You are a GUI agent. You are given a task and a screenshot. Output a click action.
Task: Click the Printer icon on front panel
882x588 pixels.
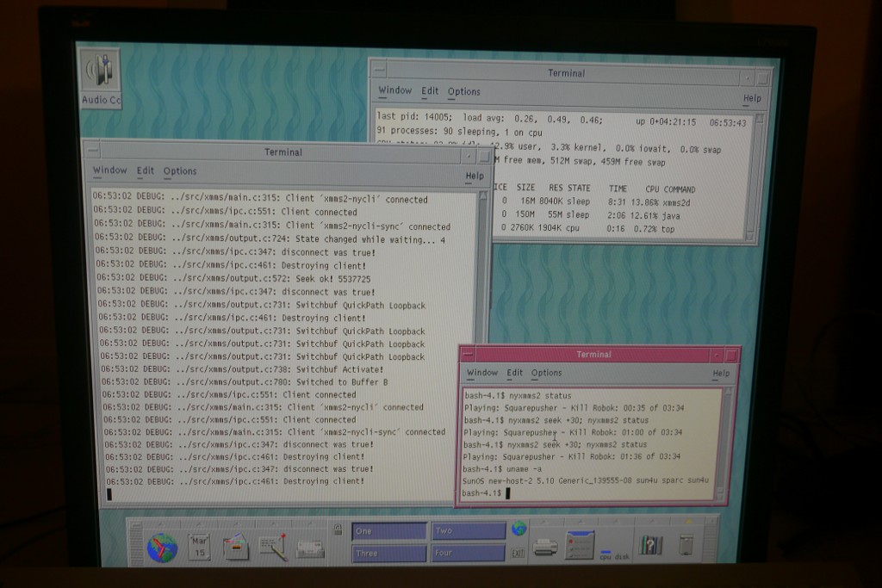(544, 548)
